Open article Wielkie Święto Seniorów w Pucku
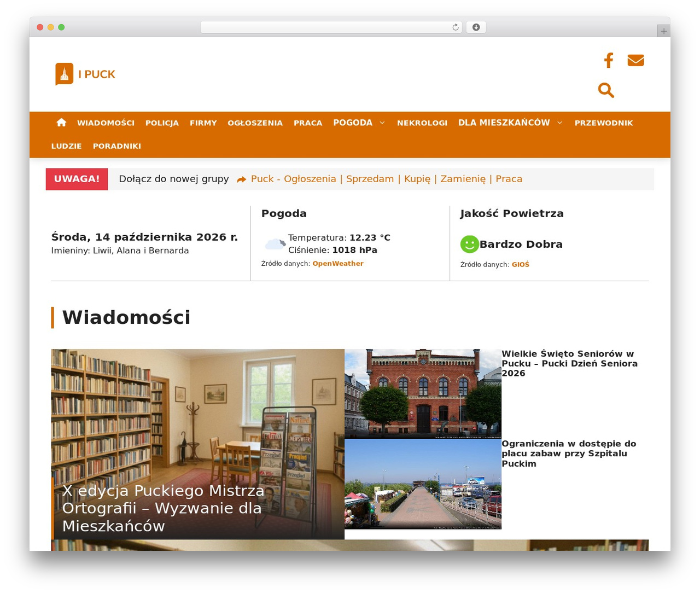 [569, 364]
